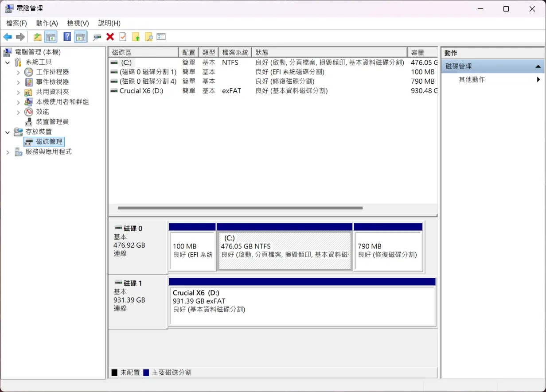Click the blue Help question mark icon
546x392 pixels.
(67, 37)
